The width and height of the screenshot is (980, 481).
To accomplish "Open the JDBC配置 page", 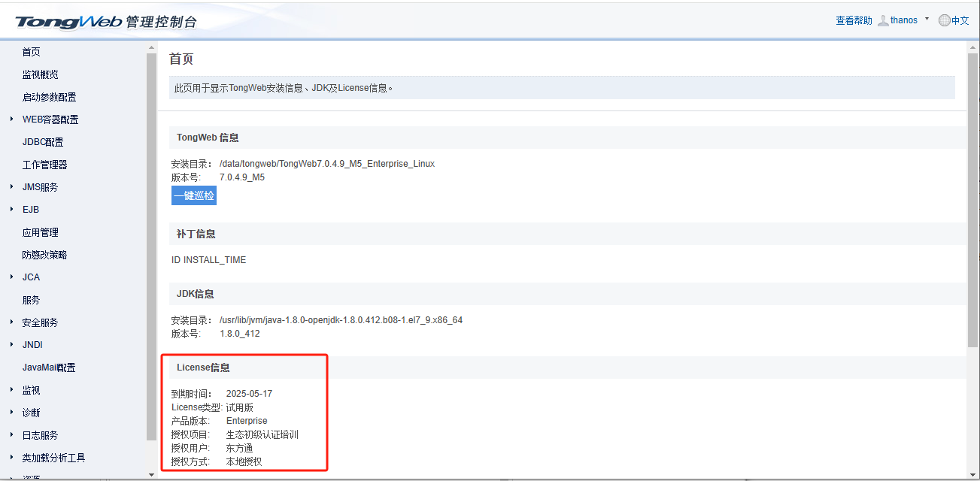I will tap(41, 141).
